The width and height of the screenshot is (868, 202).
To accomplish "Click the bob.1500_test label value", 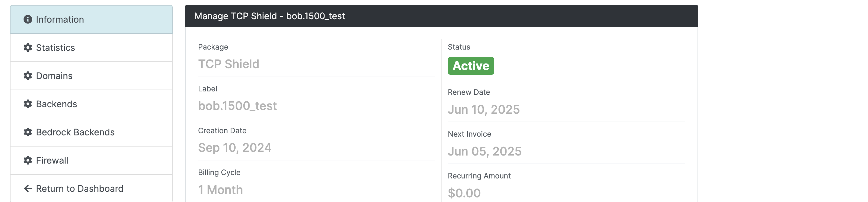I will (x=237, y=106).
